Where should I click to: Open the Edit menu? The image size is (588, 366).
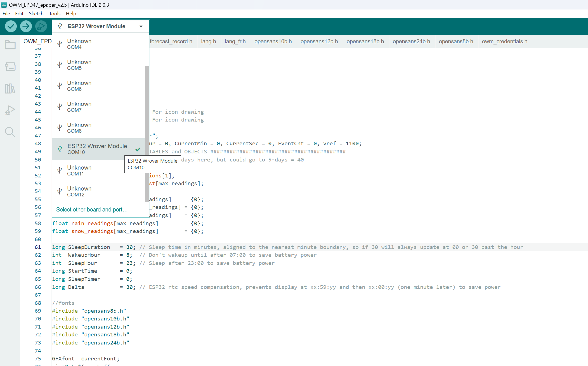coord(19,13)
